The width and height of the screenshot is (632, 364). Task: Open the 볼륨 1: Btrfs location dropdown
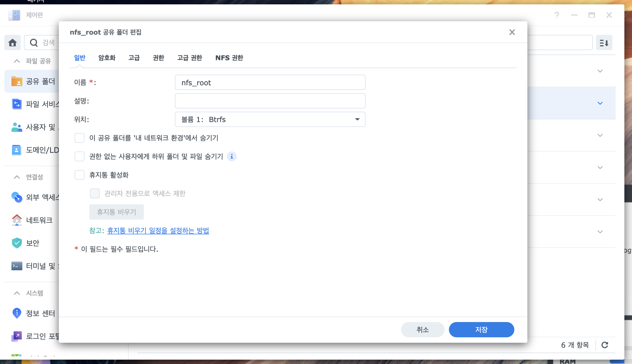tap(270, 119)
